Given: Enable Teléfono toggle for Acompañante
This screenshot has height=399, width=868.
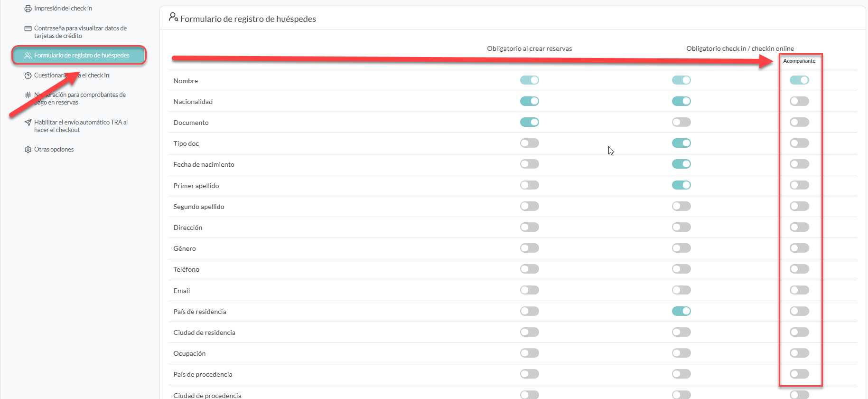Looking at the screenshot, I should tap(799, 269).
